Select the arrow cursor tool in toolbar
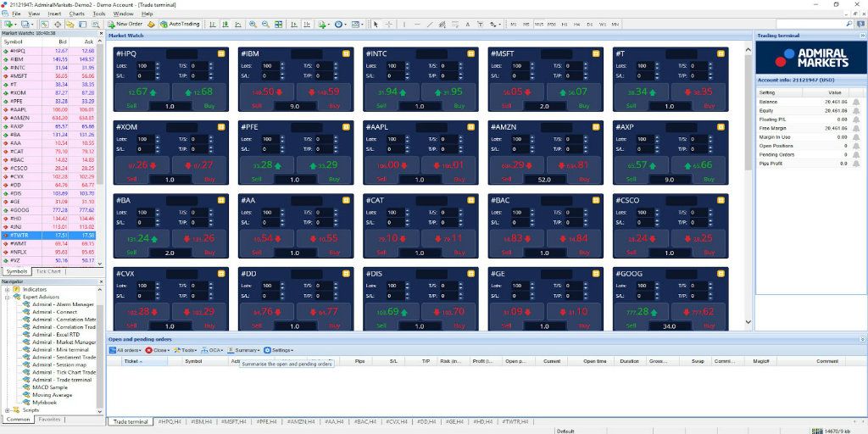 (x=376, y=25)
